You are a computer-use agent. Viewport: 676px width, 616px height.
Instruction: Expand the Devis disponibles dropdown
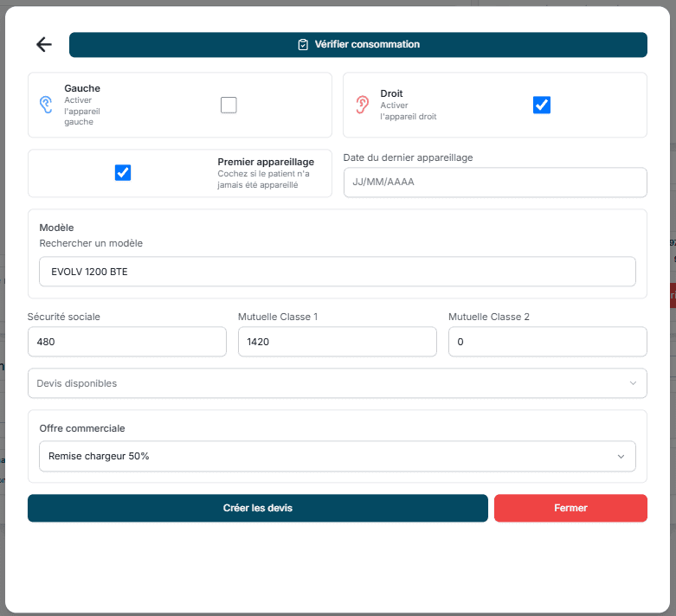(338, 382)
